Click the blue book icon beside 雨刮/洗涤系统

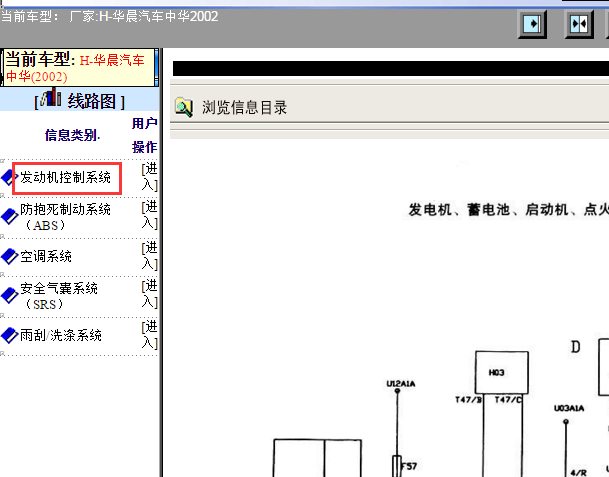pos(10,335)
